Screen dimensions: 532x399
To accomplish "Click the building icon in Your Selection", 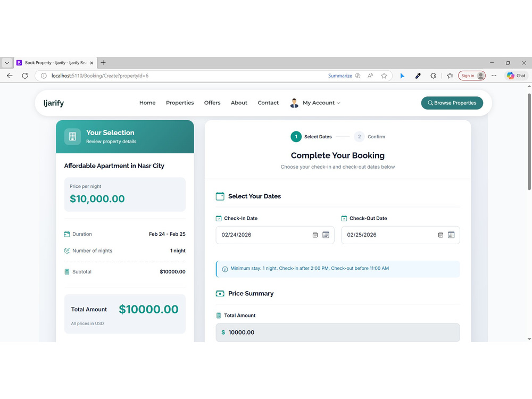I will point(72,136).
